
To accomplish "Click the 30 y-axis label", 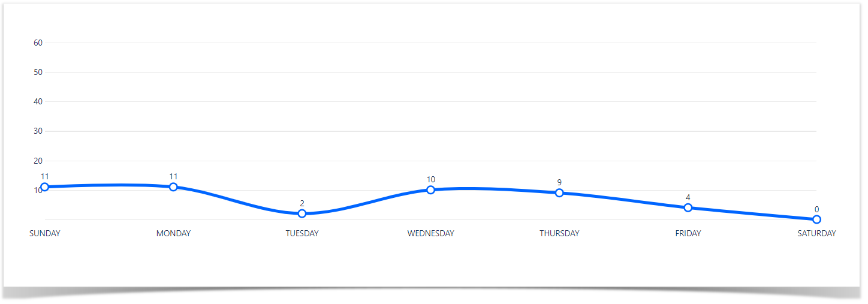I will pyautogui.click(x=38, y=131).
